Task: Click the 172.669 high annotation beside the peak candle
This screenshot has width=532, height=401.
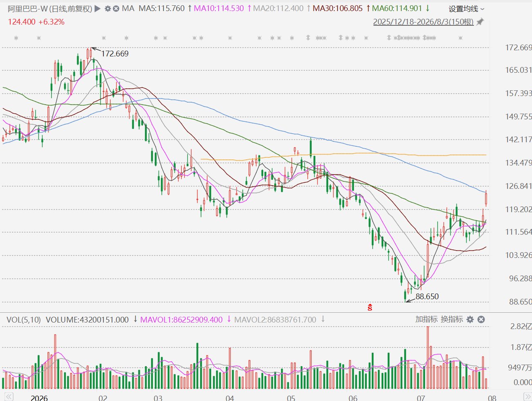Action: tap(115, 54)
